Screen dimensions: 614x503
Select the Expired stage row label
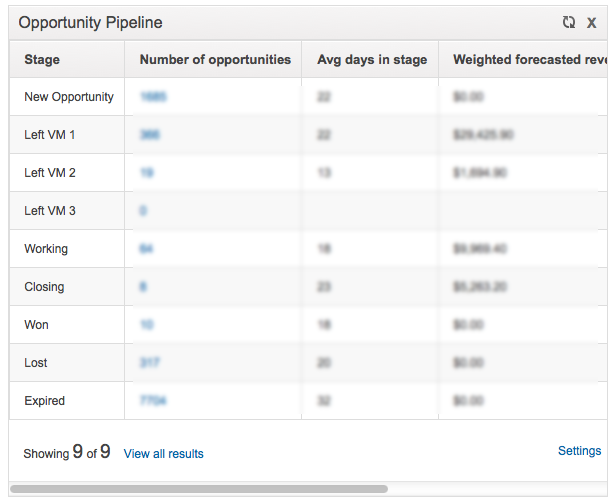point(45,401)
